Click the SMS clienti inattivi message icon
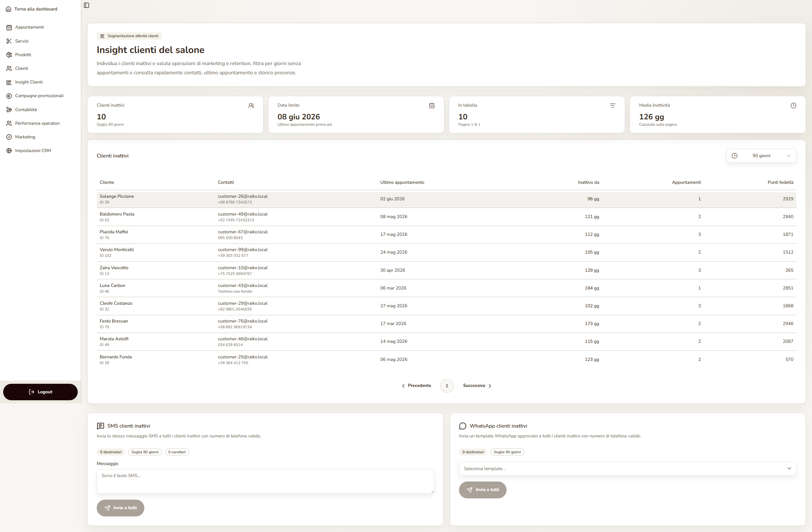The height and width of the screenshot is (532, 812). click(100, 426)
